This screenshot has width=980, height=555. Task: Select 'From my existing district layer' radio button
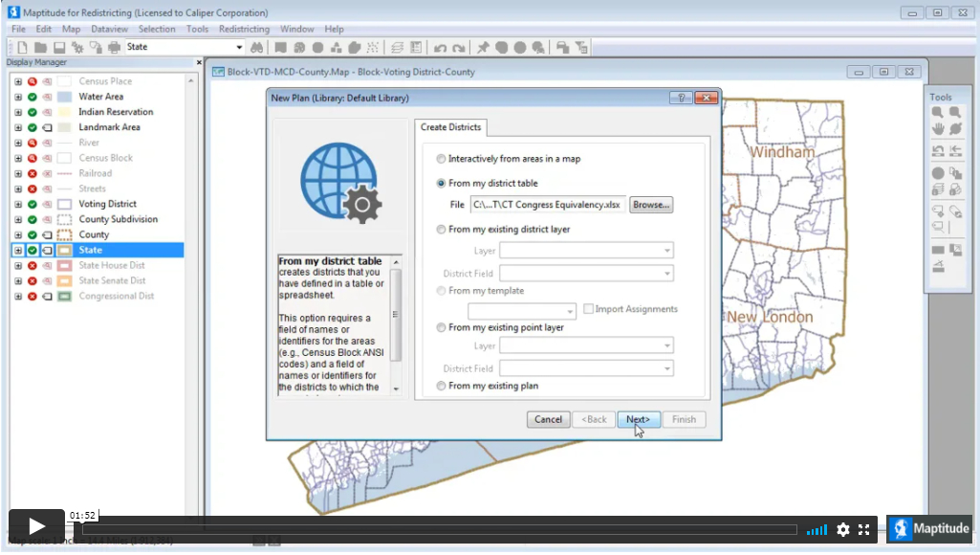[441, 230]
